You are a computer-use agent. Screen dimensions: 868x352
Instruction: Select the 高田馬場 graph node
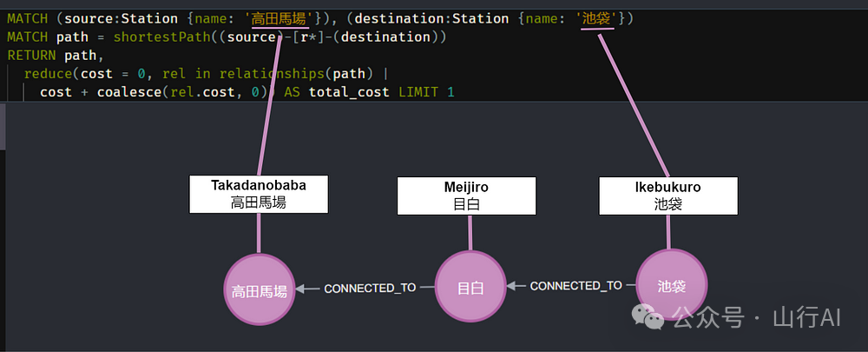259,289
